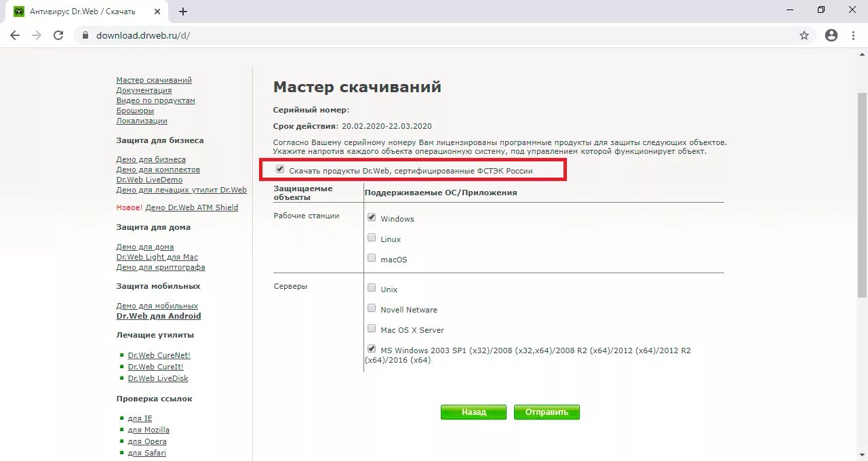The width and height of the screenshot is (868, 461).
Task: Open the Демо для комплектов link
Action: 158,169
